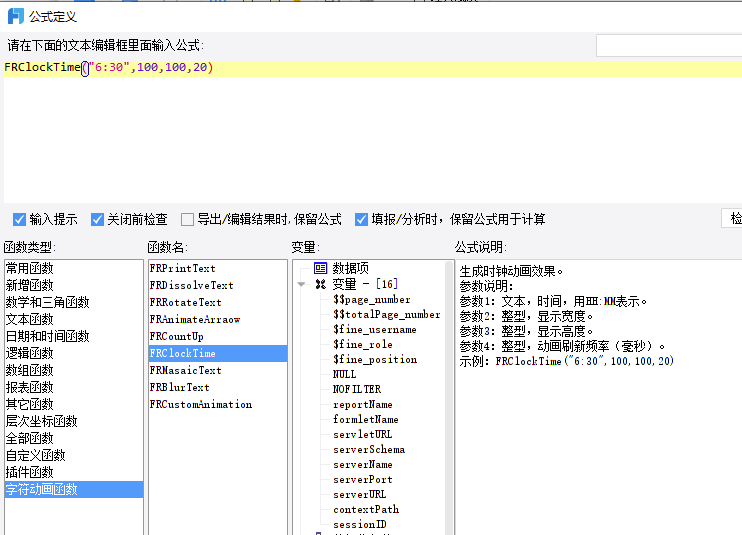Click the variable tree scrollbar
Viewport: 742px width, 535px height.
click(449, 397)
